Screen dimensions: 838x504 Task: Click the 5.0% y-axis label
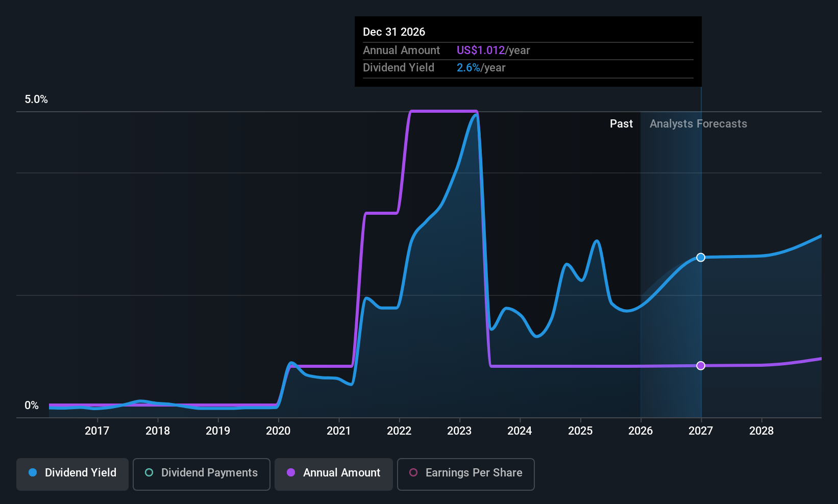pos(36,99)
